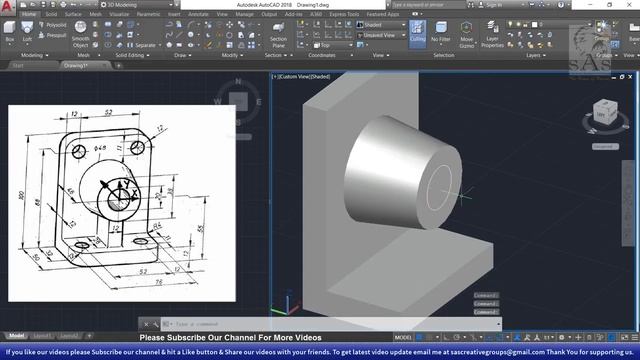Image resolution: width=640 pixels, height=360 pixels.
Task: Open the layer name dropdown list
Action: point(549,25)
